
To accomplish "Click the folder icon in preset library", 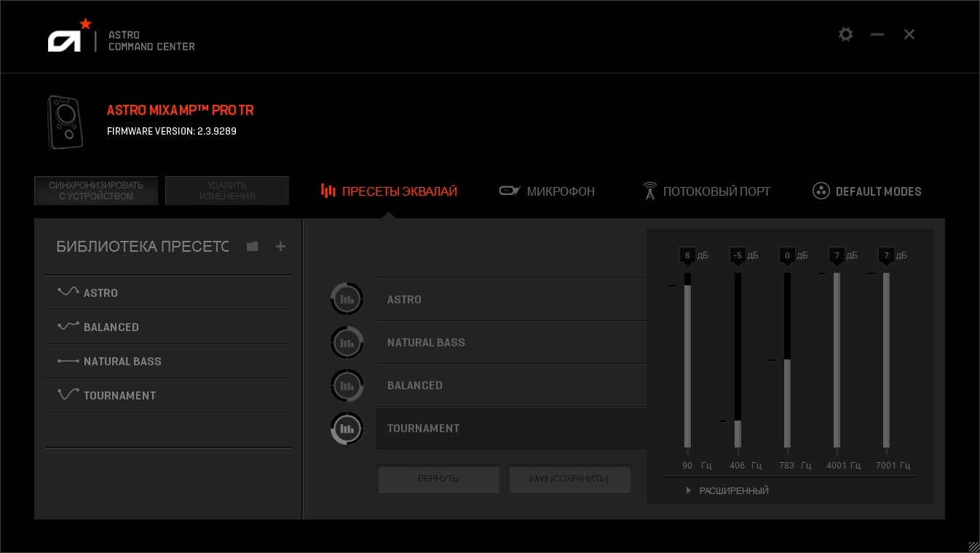I will 252,247.
